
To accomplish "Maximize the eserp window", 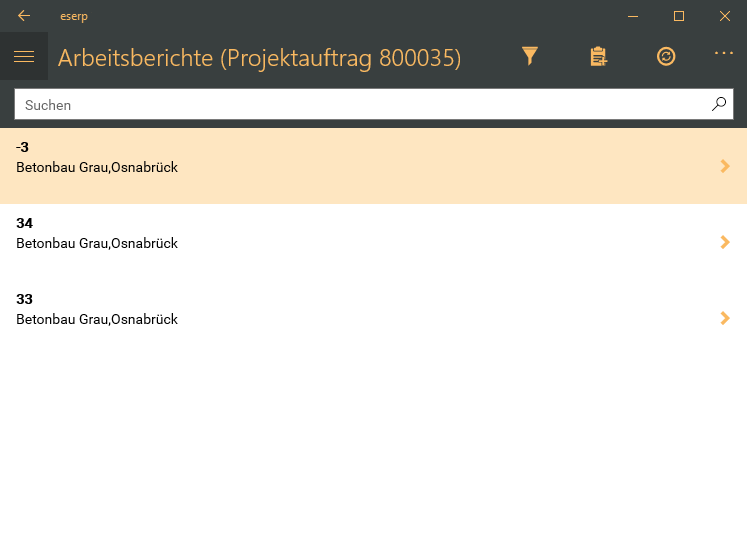I will tap(678, 16).
